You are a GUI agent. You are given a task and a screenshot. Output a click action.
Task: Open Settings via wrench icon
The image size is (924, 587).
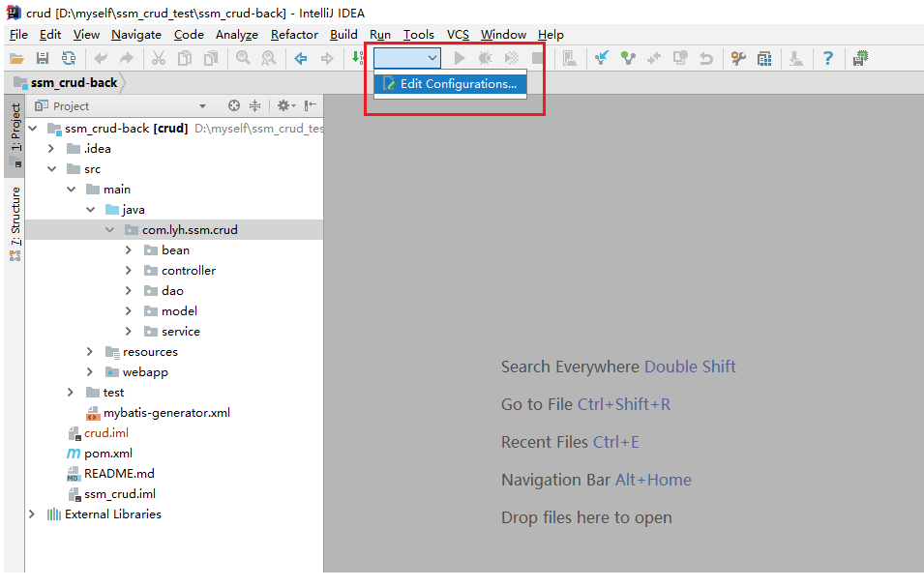(x=738, y=58)
